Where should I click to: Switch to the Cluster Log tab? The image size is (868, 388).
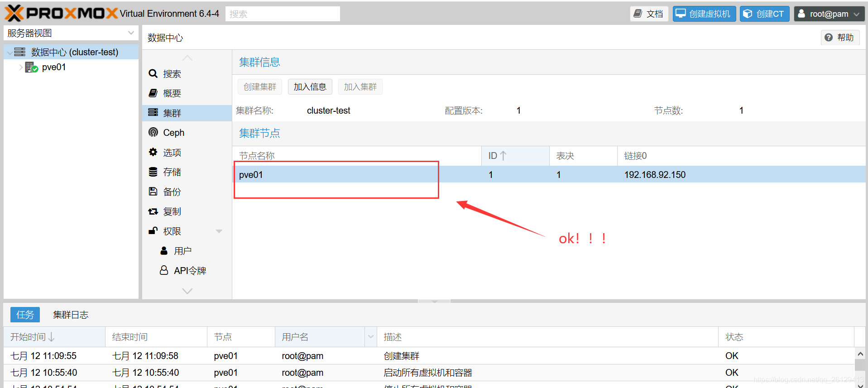tap(71, 315)
